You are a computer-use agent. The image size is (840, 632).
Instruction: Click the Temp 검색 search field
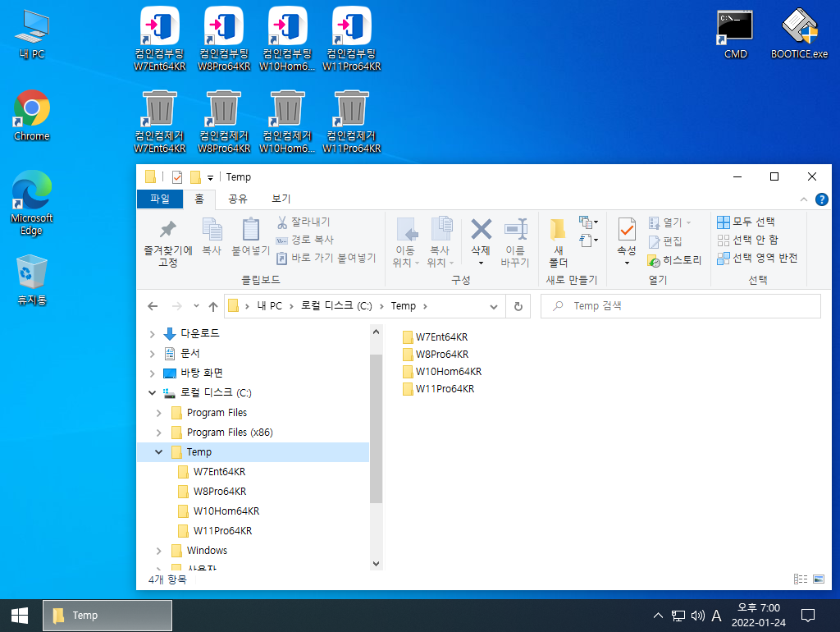coord(680,306)
